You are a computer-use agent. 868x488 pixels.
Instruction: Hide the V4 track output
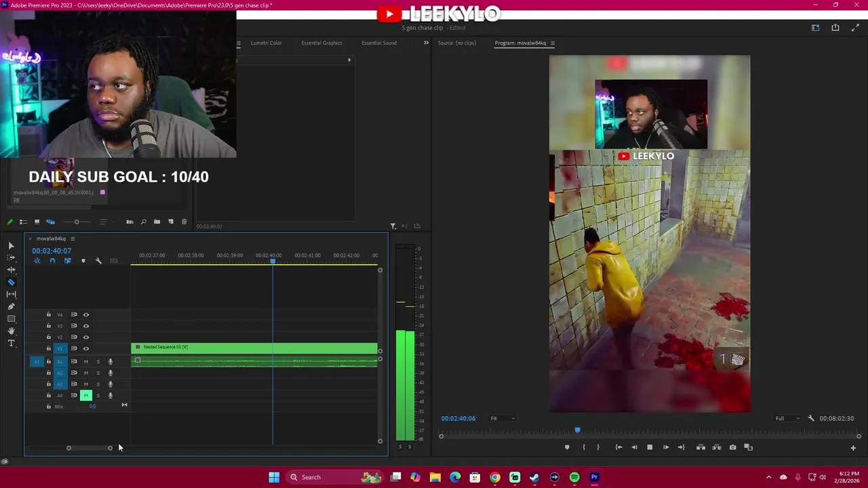pos(86,314)
